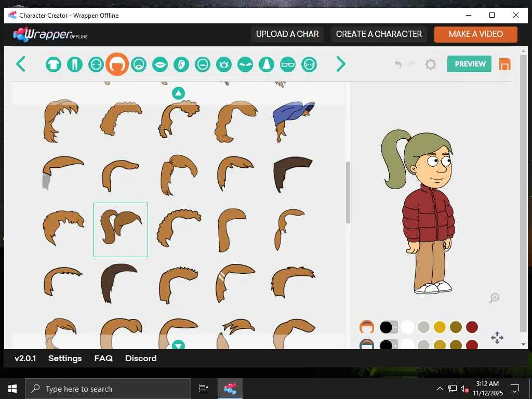Open the notification center icon

point(515,389)
